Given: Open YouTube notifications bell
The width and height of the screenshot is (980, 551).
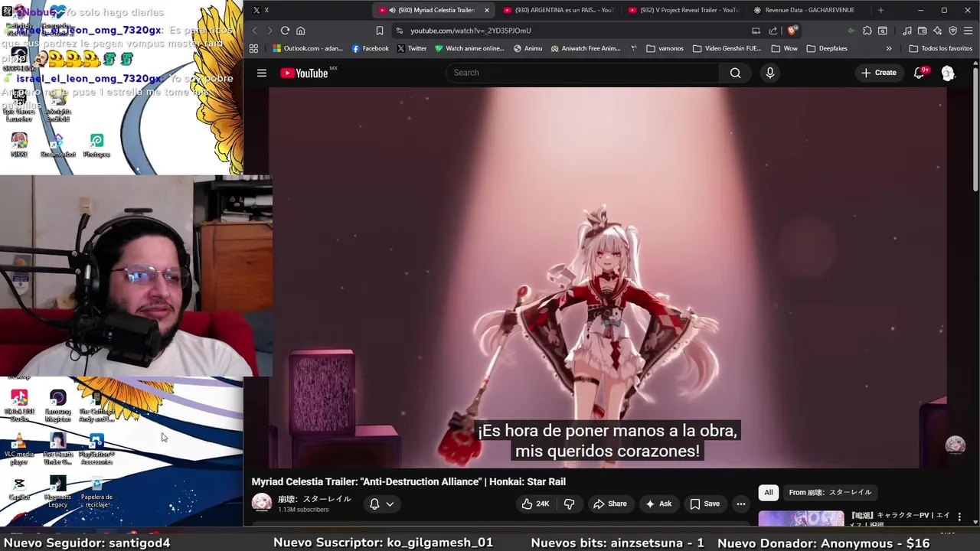Looking at the screenshot, I should [920, 73].
